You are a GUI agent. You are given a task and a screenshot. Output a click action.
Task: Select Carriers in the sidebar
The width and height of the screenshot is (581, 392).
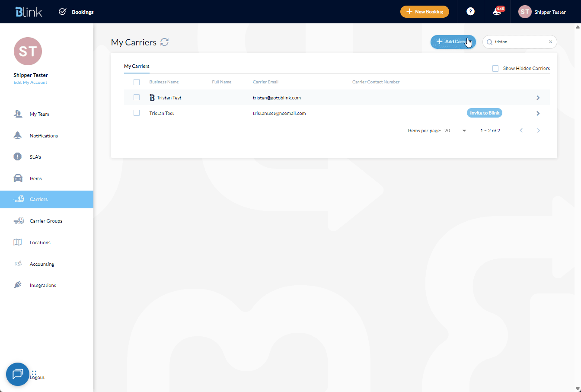click(47, 199)
